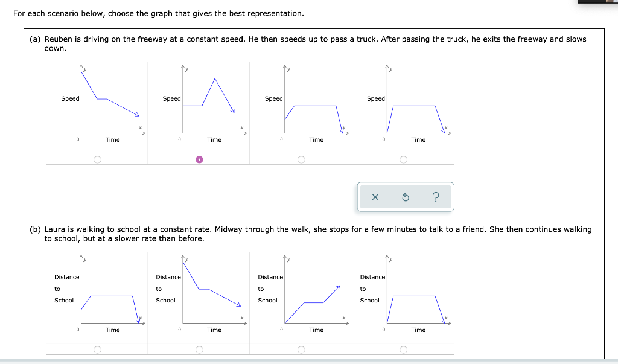This screenshot has height=364, width=618.
Task: Click the first distance graph in part (b)
Action: tap(109, 296)
